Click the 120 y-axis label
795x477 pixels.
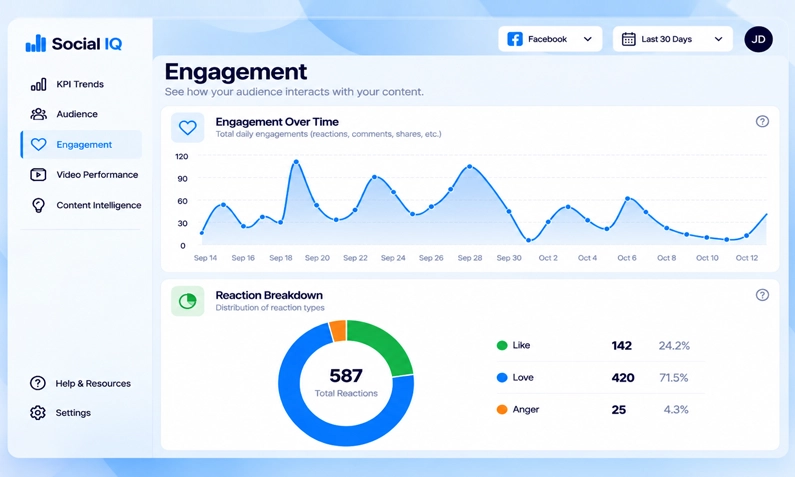point(182,157)
